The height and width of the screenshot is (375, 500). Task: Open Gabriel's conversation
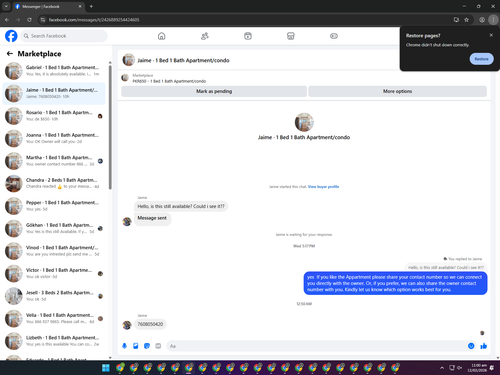coord(54,71)
